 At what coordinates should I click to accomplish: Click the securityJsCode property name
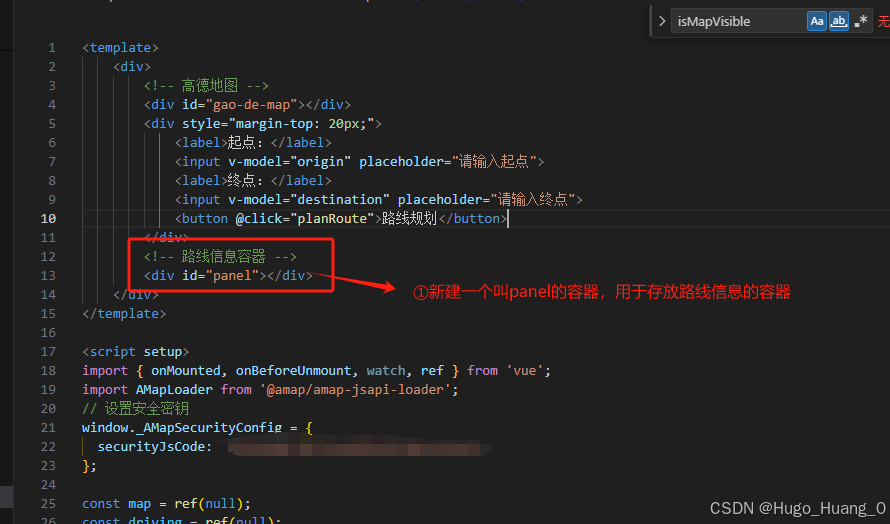tap(155, 447)
